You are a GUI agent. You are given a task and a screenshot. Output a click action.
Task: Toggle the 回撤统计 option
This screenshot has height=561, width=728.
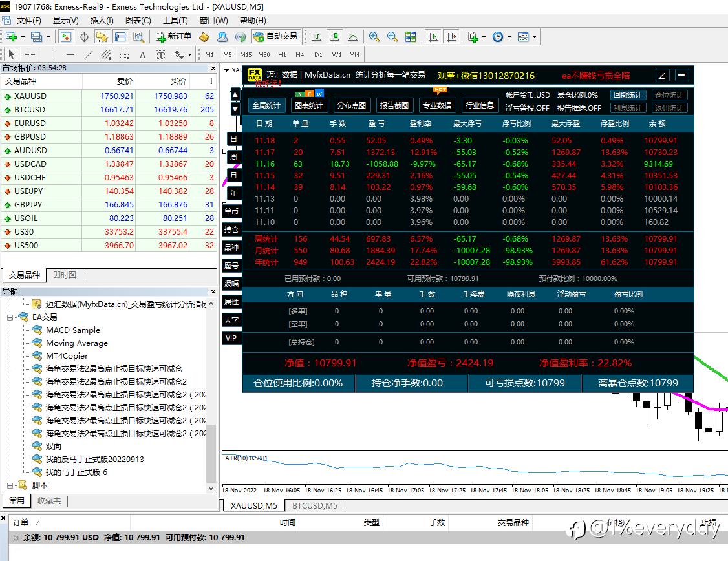tap(627, 95)
